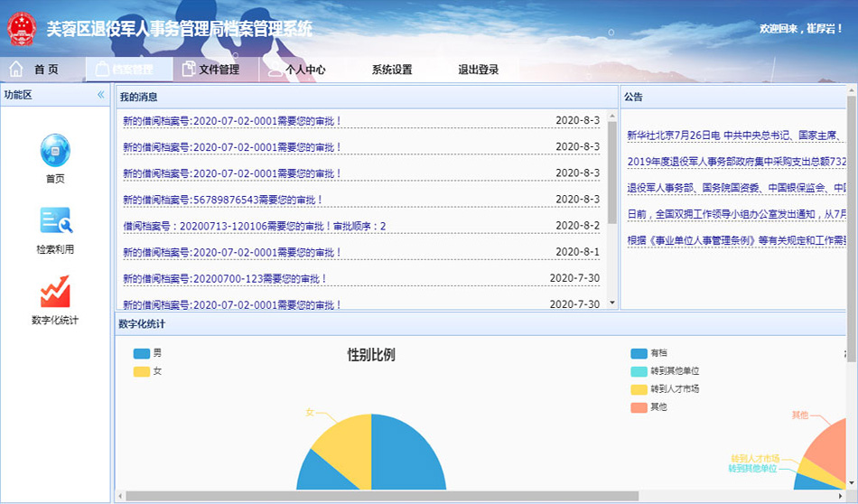
Task: Click the national emblem logo
Action: click(22, 29)
